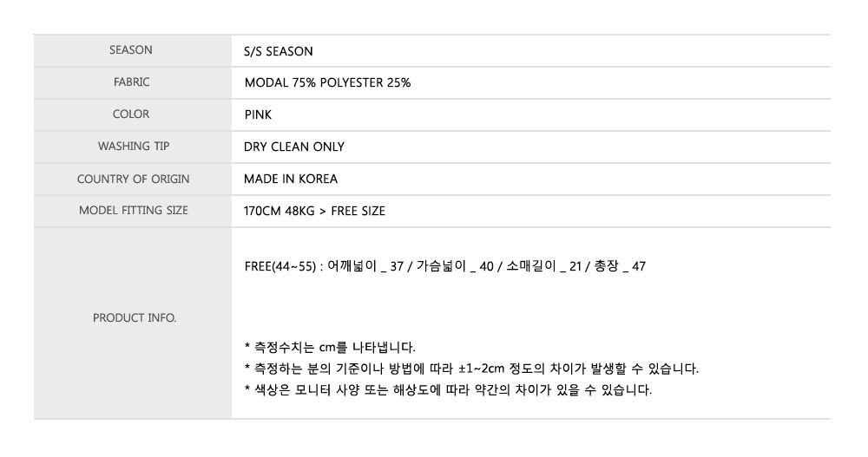868x457 pixels.
Task: Click the WASHING TIP label
Action: click(133, 147)
